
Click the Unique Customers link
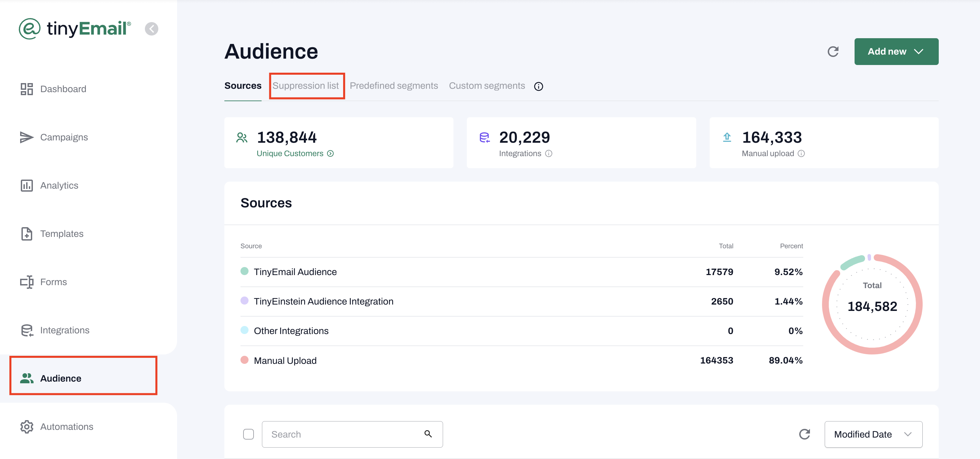[x=290, y=153]
